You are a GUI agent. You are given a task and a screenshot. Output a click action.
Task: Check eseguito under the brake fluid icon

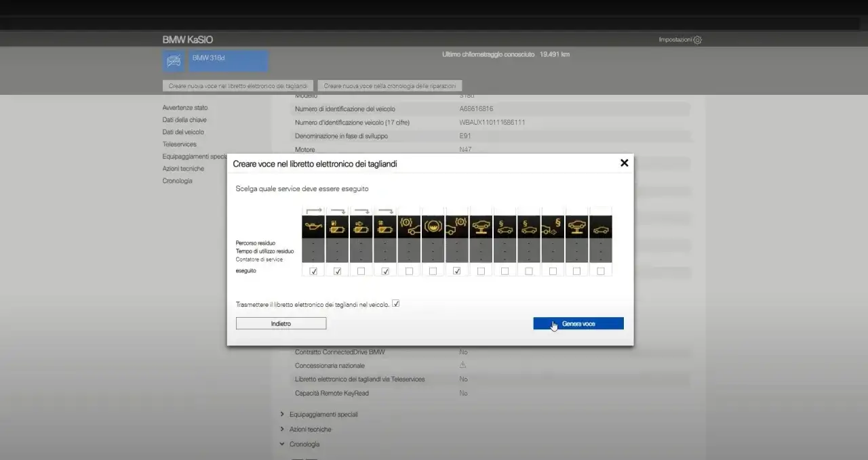tap(433, 271)
